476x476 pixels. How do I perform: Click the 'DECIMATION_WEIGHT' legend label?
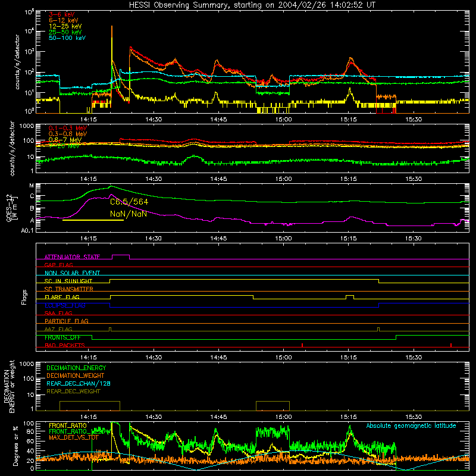pos(76,375)
